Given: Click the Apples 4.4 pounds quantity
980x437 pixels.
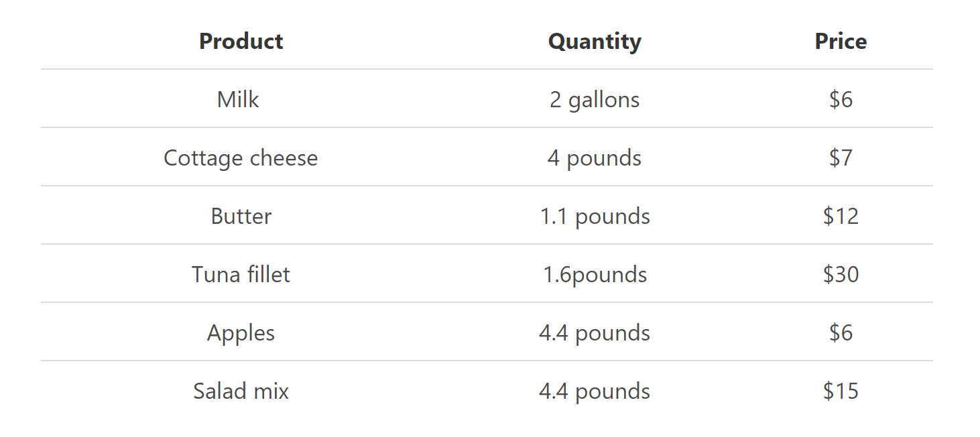Looking at the screenshot, I should pyautogui.click(x=595, y=333).
